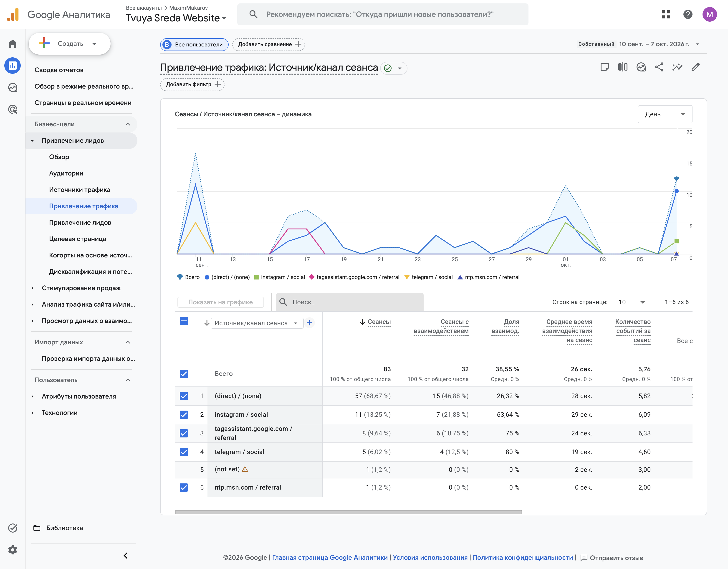The width and height of the screenshot is (728, 569).
Task: Open the Строк на странице dropdown
Action: [632, 302]
